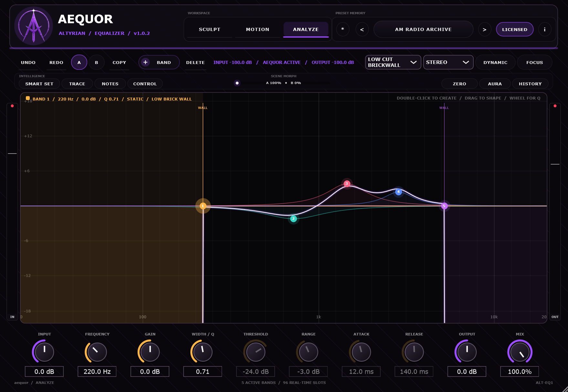Select band node 3 on the curve
The image size is (568, 392).
tap(347, 184)
